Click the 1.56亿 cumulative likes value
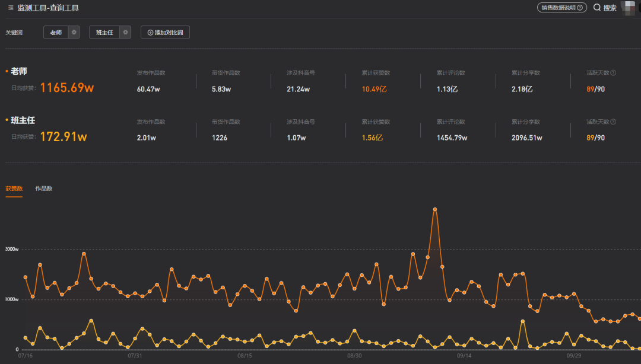Viewport: 641px width, 364px height. tap(373, 138)
